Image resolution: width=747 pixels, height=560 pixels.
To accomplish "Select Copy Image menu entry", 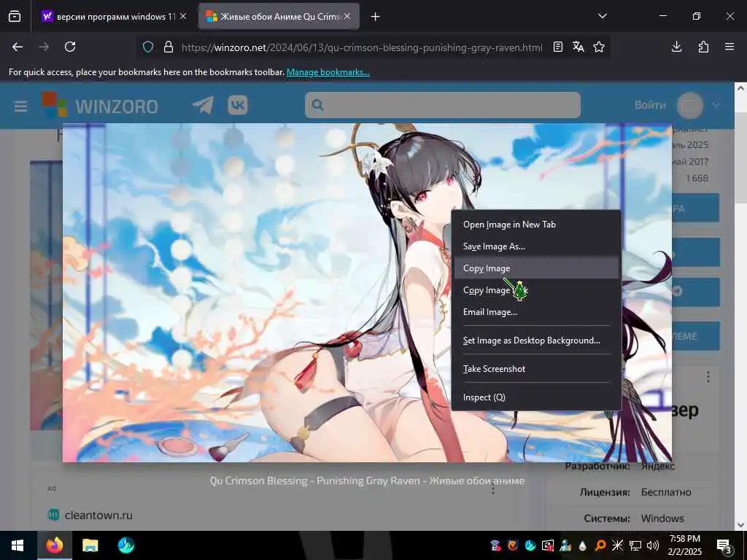I will 536,268.
